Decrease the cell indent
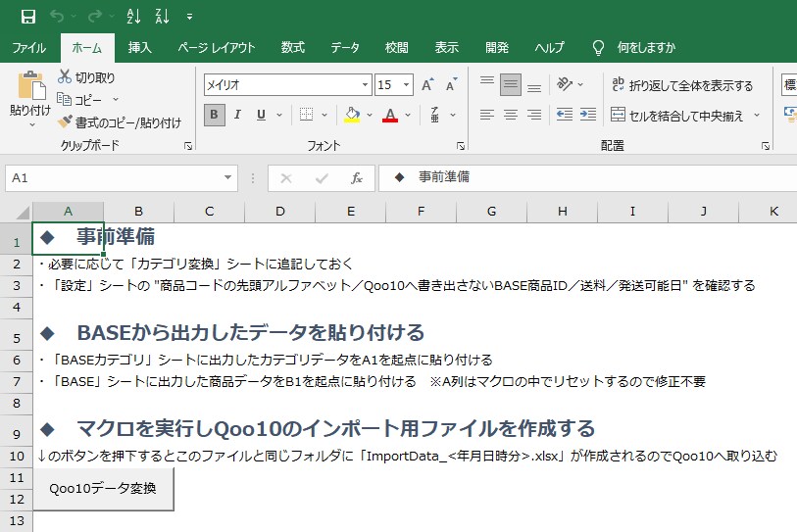This screenshot has height=532, width=797. click(565, 115)
